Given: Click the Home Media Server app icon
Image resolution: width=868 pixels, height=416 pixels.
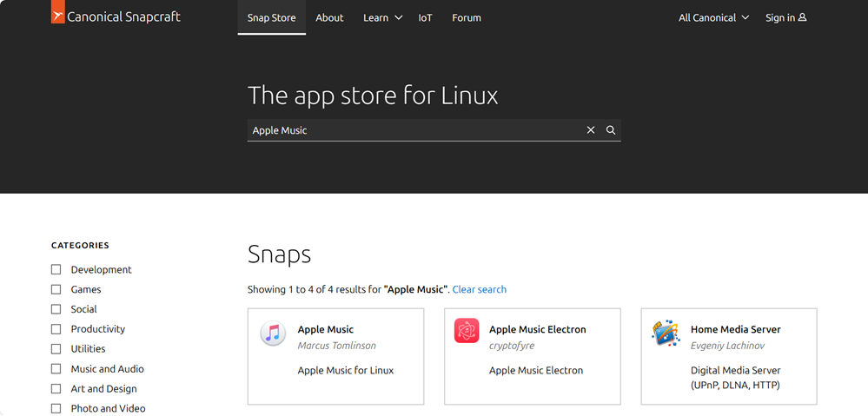Looking at the screenshot, I should click(666, 333).
